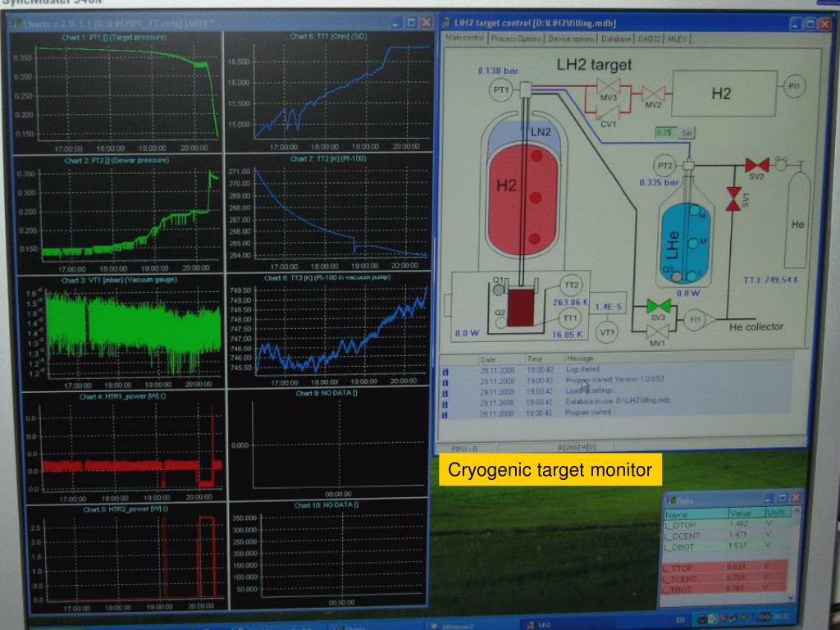Select the L_DCENT row in Data window
Screen dimensions: 840x630
coord(726,536)
